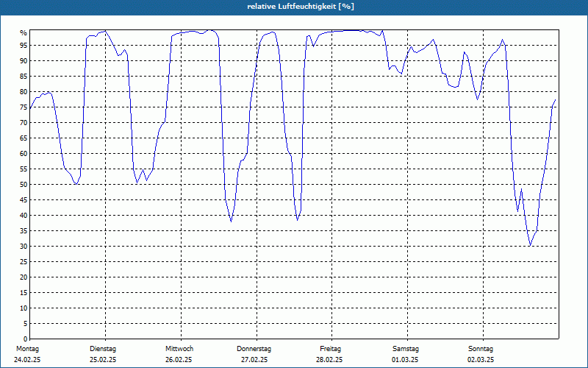Click the y-axis value '40'
588x368 pixels.
(x=24, y=216)
